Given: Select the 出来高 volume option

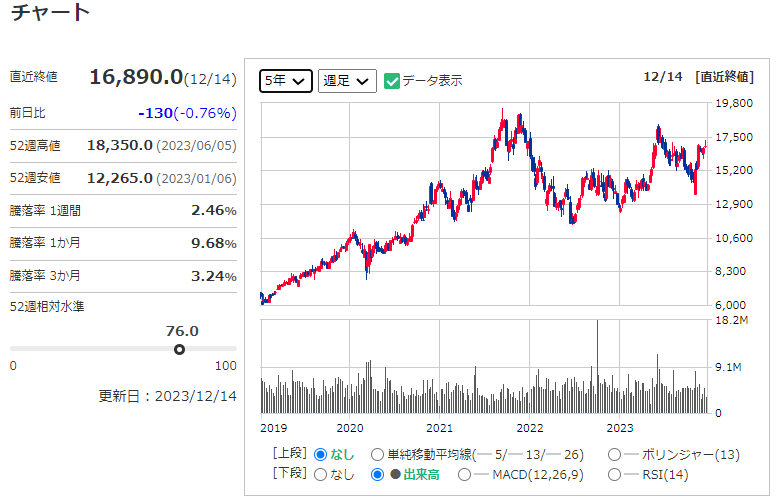Looking at the screenshot, I should click(x=377, y=474).
